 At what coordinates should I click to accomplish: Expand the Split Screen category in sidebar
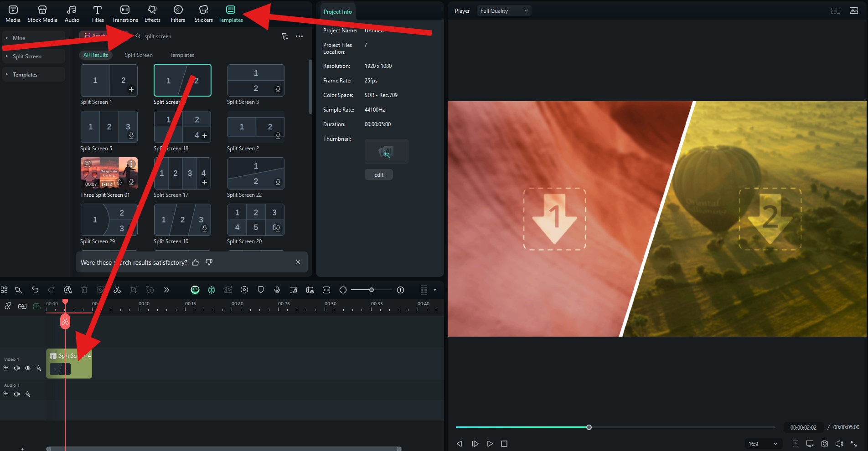(x=33, y=56)
